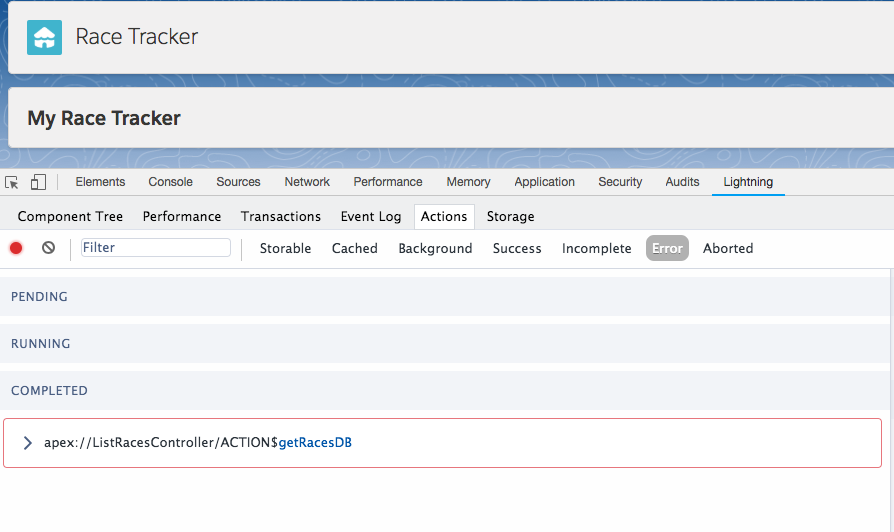Clear the actions list with the clear icon

pyautogui.click(x=48, y=248)
